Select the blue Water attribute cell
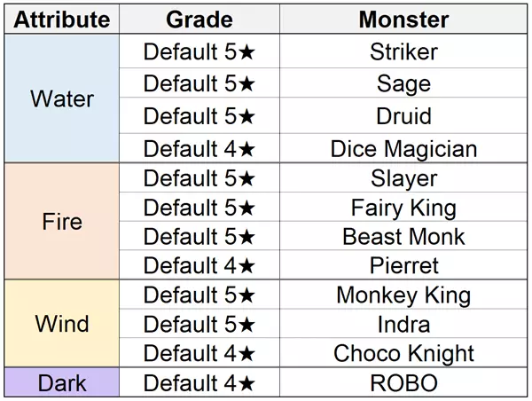532x401 pixels. (x=61, y=98)
